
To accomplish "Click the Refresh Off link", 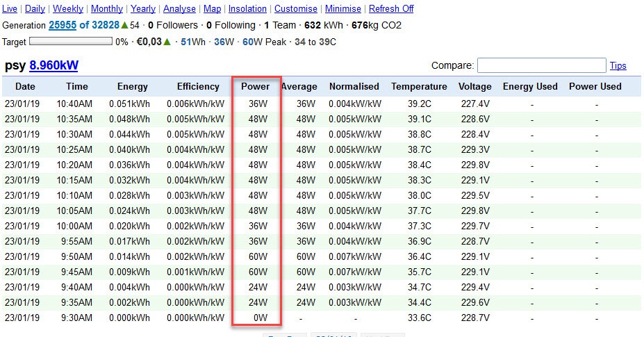I will coord(391,8).
